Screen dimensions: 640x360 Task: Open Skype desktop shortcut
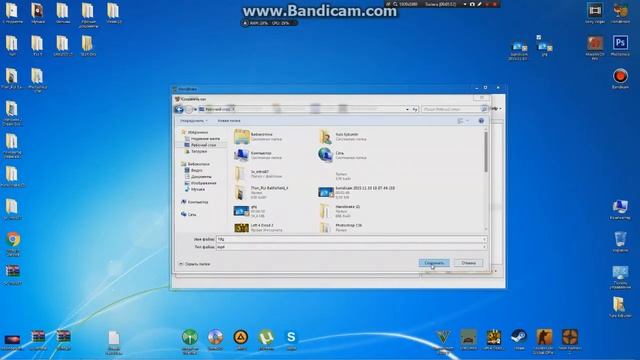tap(291, 340)
